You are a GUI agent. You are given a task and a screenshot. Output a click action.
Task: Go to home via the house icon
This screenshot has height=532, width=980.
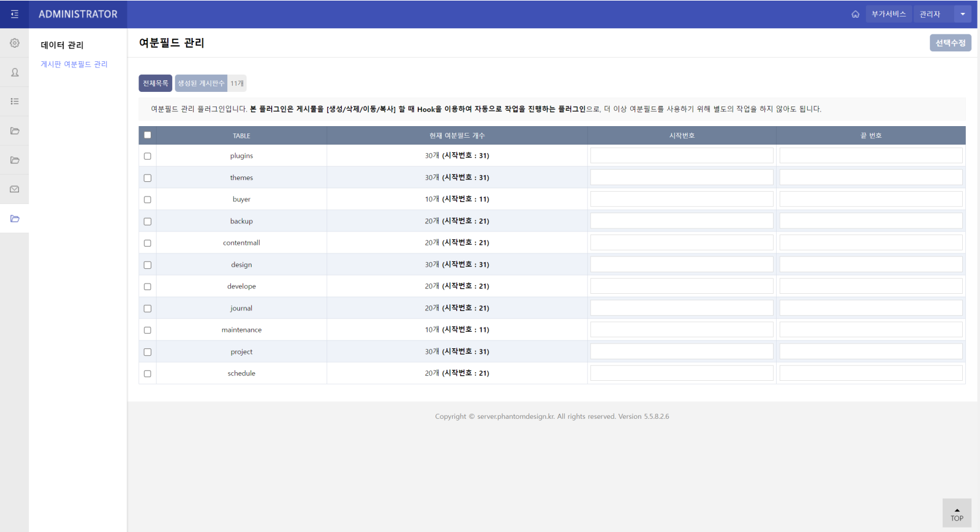click(x=855, y=14)
